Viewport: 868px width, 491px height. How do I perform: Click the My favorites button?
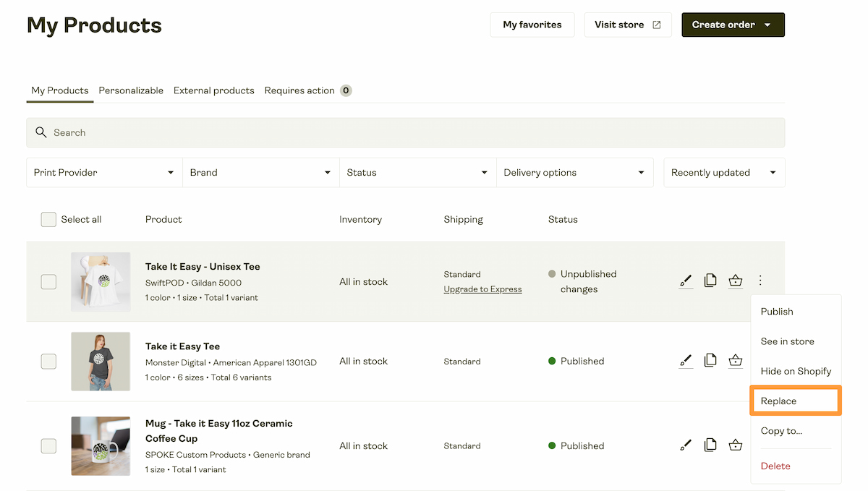pos(532,25)
